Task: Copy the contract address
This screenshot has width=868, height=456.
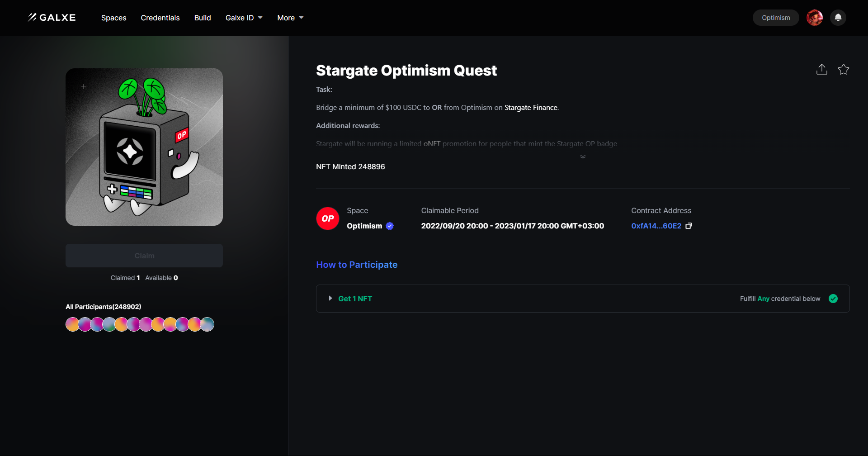Action: (x=689, y=226)
